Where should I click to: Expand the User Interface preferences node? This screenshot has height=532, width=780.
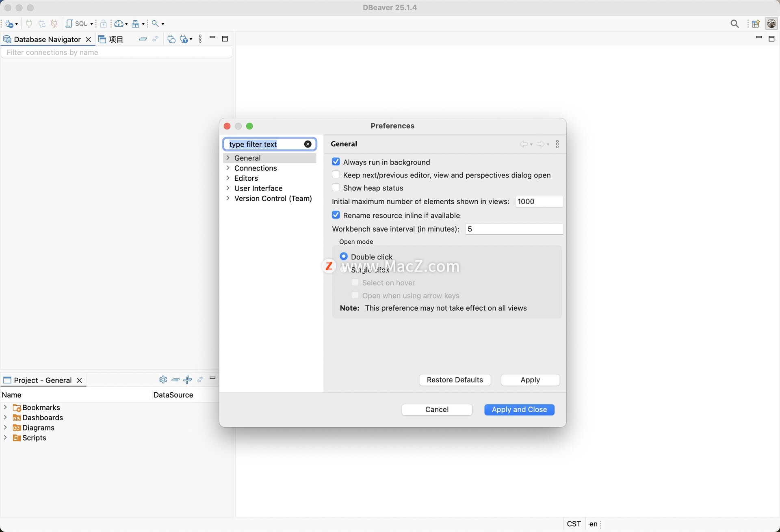click(x=228, y=188)
